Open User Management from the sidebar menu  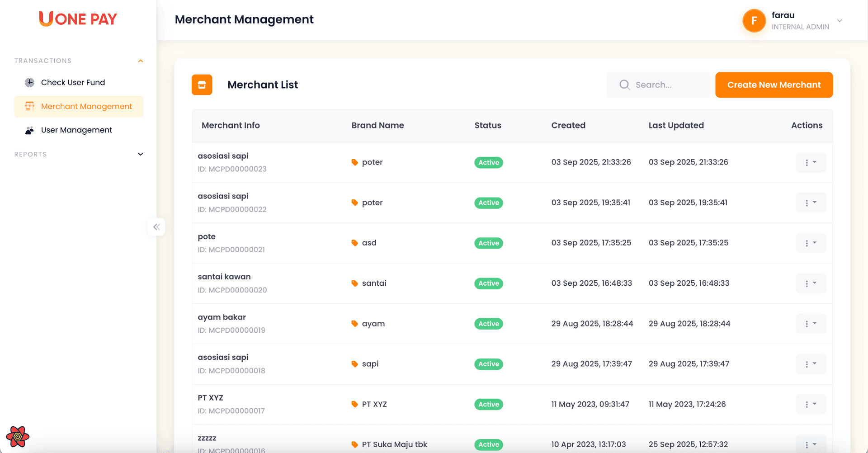pyautogui.click(x=76, y=130)
